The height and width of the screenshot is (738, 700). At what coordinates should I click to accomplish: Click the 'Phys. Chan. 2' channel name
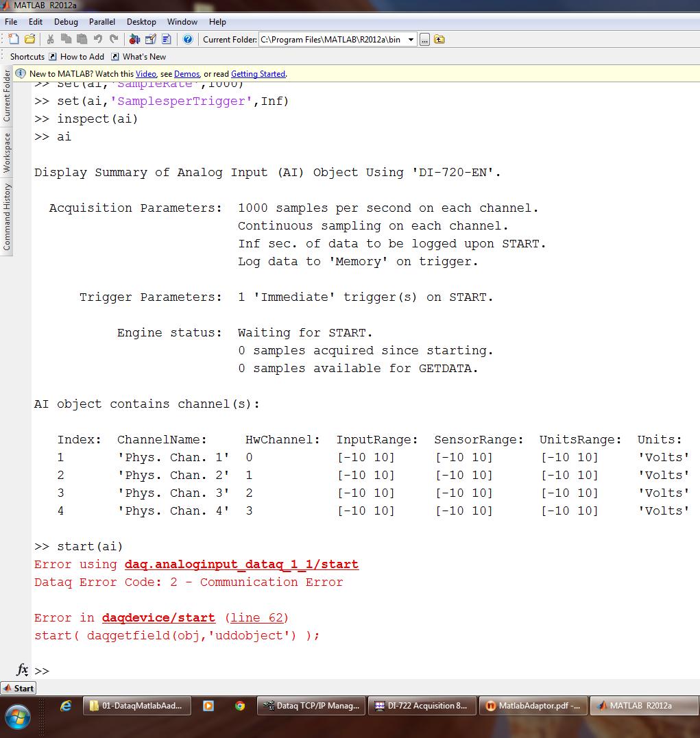tap(173, 476)
